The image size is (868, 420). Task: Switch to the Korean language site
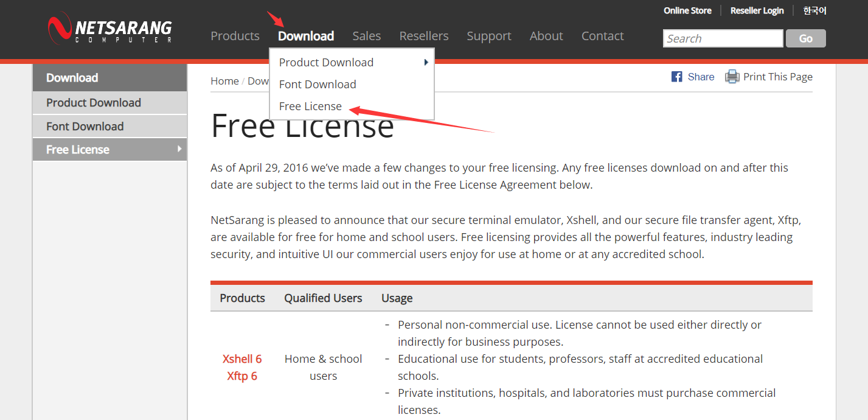pyautogui.click(x=814, y=10)
